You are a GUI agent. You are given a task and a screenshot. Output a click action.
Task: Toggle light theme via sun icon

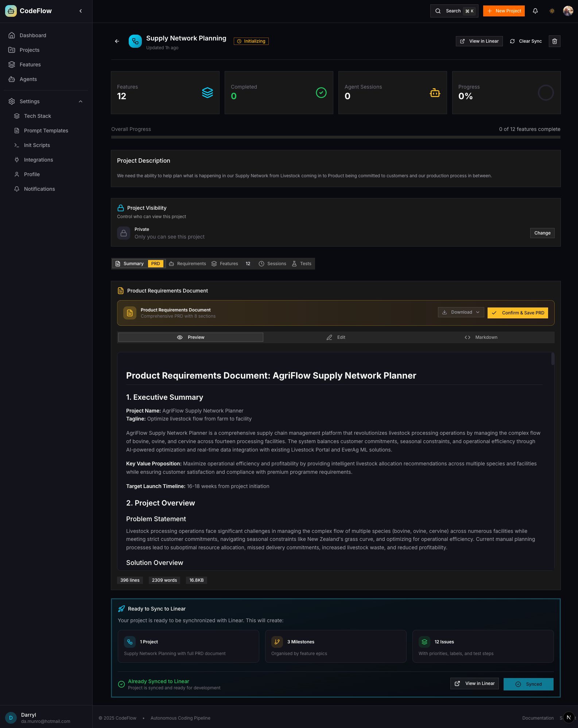pos(552,11)
